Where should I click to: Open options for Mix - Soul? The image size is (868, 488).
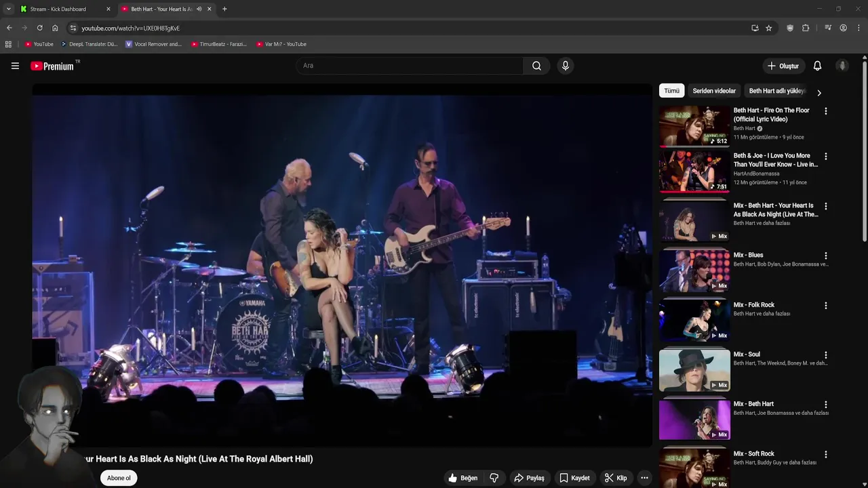click(825, 355)
